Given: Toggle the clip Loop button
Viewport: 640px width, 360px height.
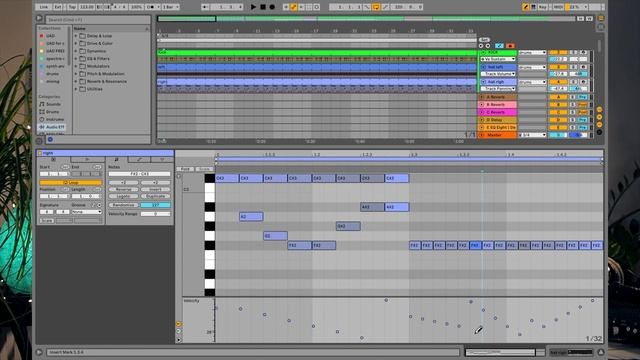Looking at the screenshot, I should [71, 182].
